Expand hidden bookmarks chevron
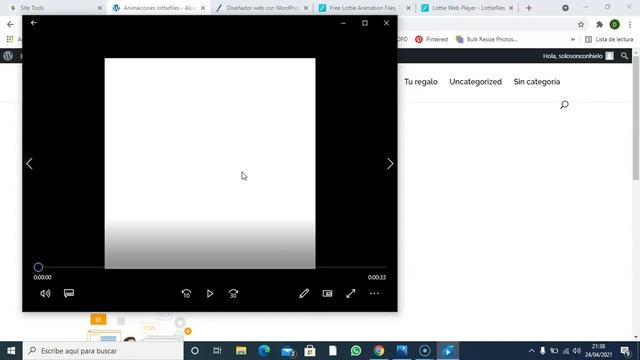 pyautogui.click(x=573, y=39)
